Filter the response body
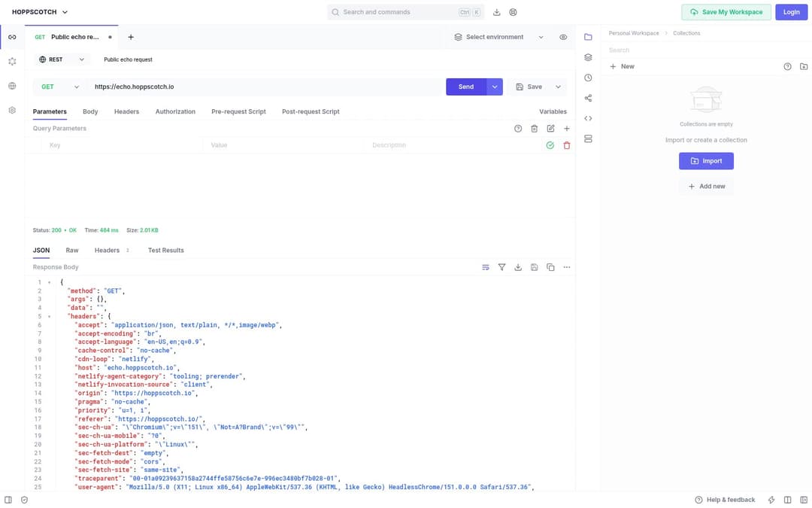The image size is (812, 508). click(501, 267)
